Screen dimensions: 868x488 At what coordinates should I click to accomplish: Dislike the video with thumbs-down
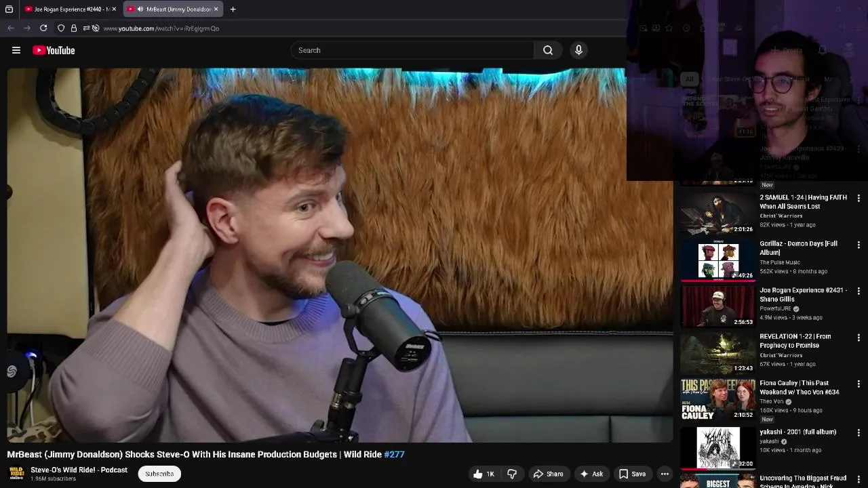512,474
